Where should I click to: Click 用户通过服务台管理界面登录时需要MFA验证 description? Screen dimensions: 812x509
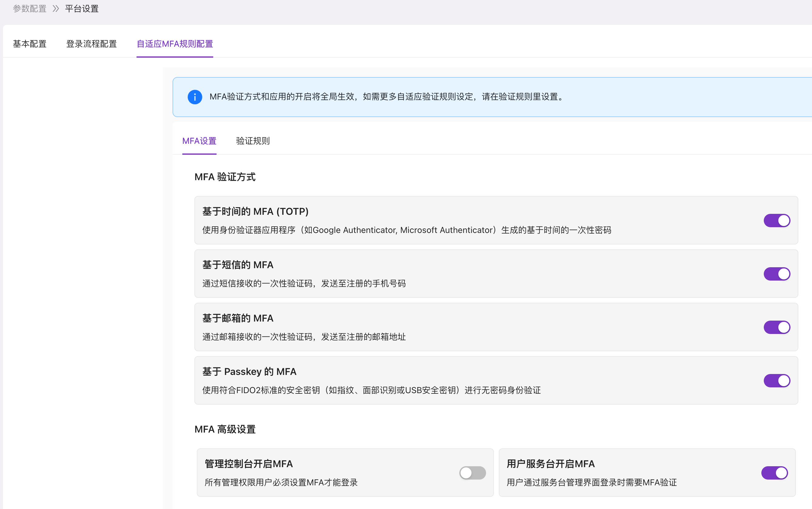click(x=592, y=482)
